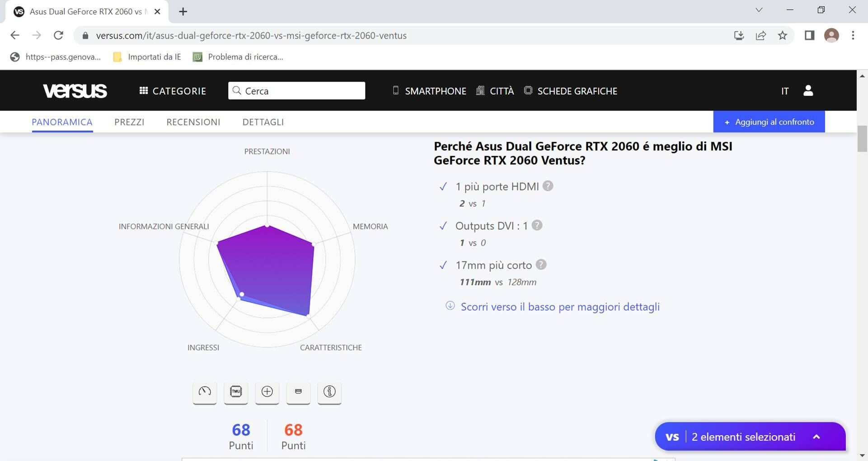Screen dimensions: 868x461
Task: Click '1 più porte HDMI' text
Action: (497, 186)
